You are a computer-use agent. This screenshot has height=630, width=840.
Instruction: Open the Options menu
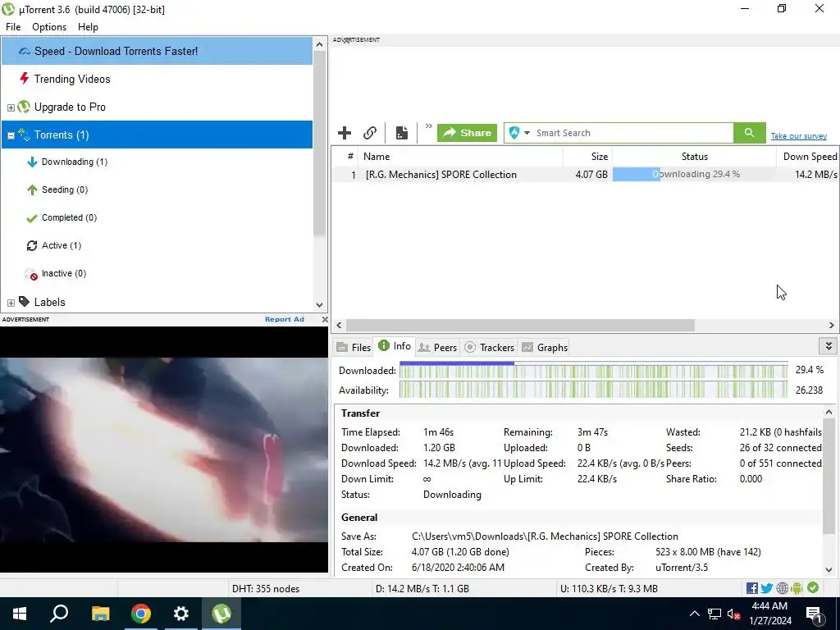pos(49,27)
